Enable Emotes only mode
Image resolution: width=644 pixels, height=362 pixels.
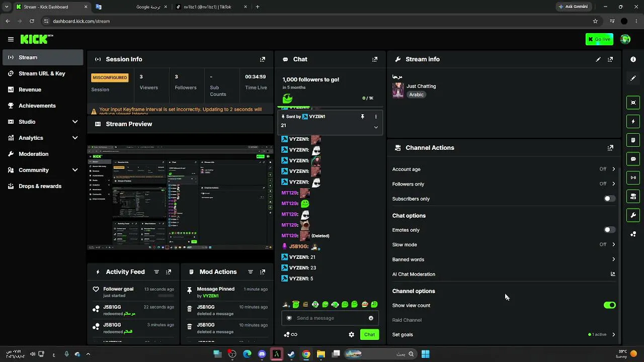tap(609, 230)
